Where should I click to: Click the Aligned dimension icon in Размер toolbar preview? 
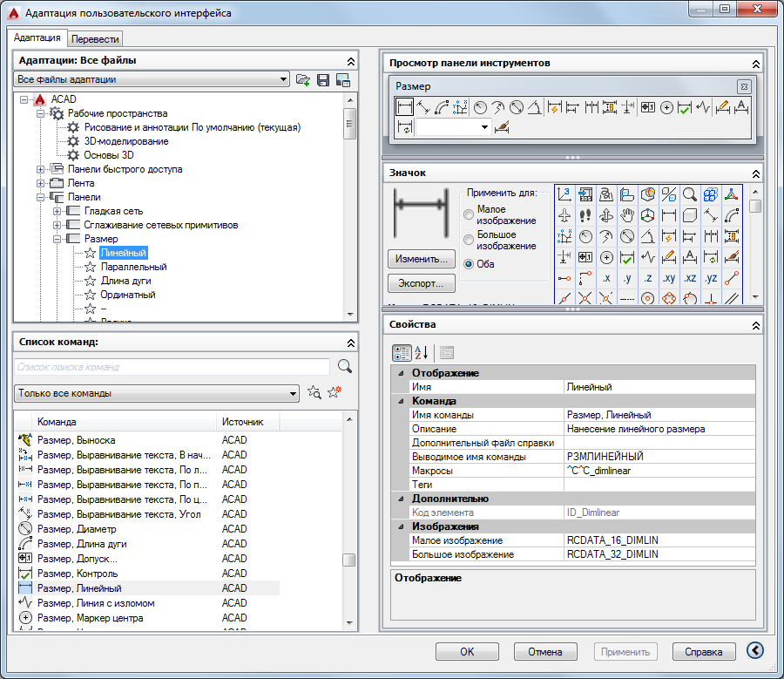click(x=423, y=107)
